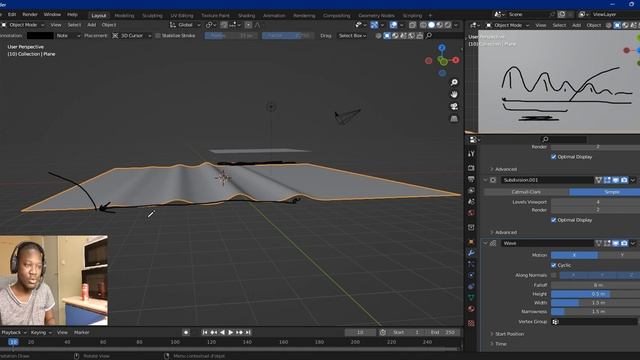Open the Texture properties tab icon
The height and width of the screenshot is (360, 640).
point(471,323)
